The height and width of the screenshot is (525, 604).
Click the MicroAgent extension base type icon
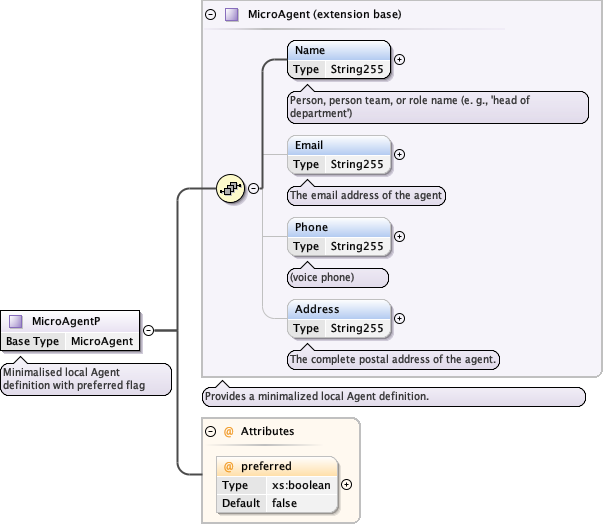pyautogui.click(x=231, y=15)
